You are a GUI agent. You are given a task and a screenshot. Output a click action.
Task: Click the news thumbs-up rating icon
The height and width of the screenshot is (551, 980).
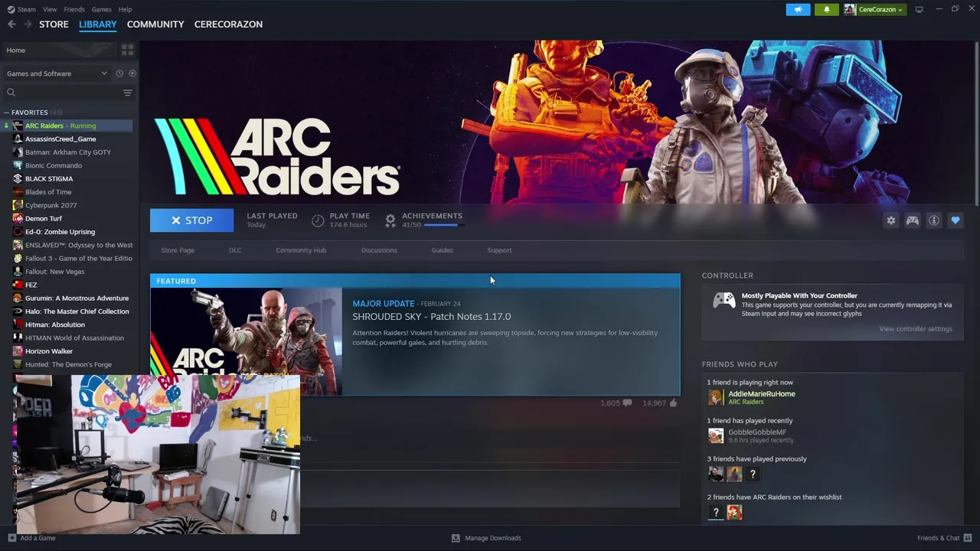[x=674, y=403]
